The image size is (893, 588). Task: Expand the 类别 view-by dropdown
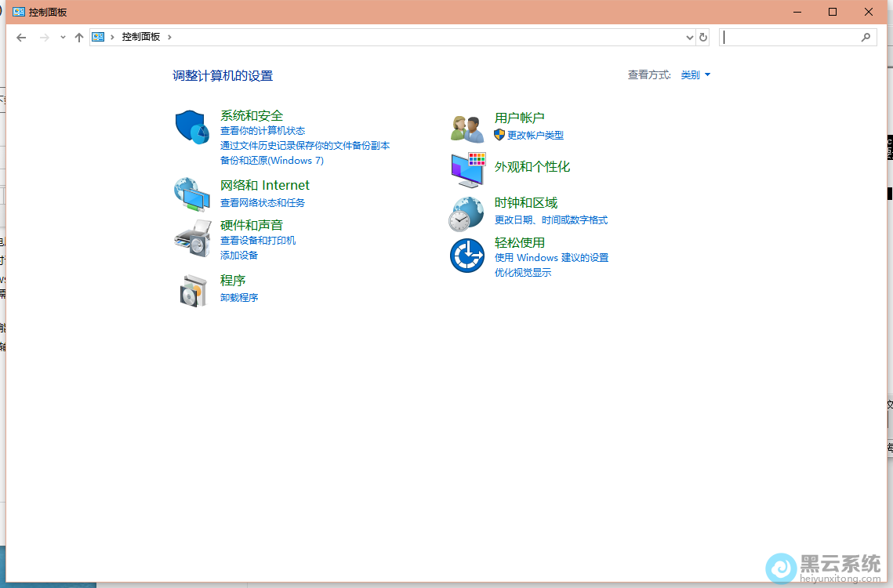695,75
